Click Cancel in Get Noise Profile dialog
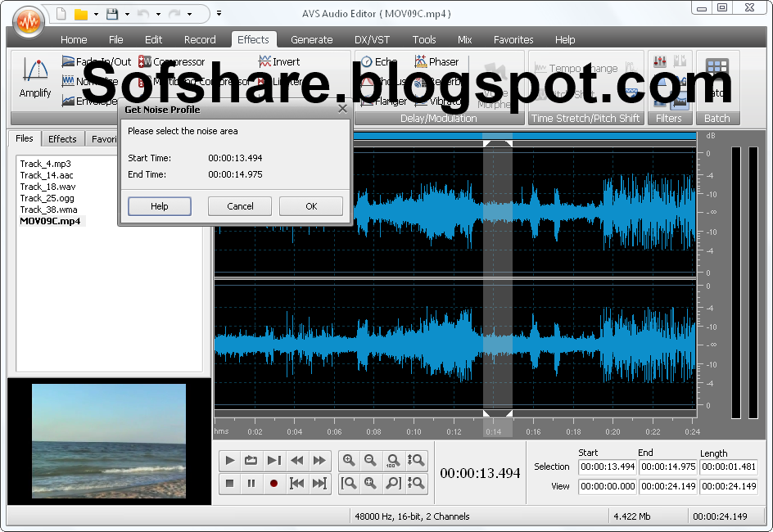773x532 pixels. coord(240,206)
